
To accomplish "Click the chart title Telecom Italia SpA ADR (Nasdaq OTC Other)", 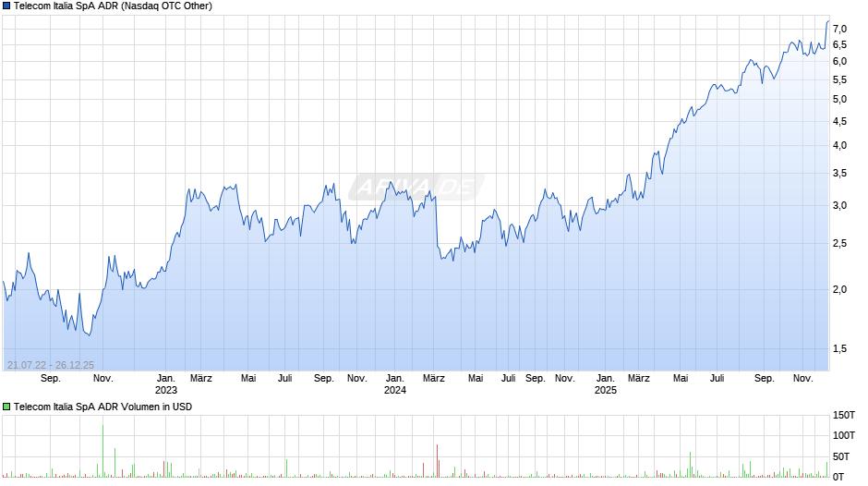I will click(113, 6).
